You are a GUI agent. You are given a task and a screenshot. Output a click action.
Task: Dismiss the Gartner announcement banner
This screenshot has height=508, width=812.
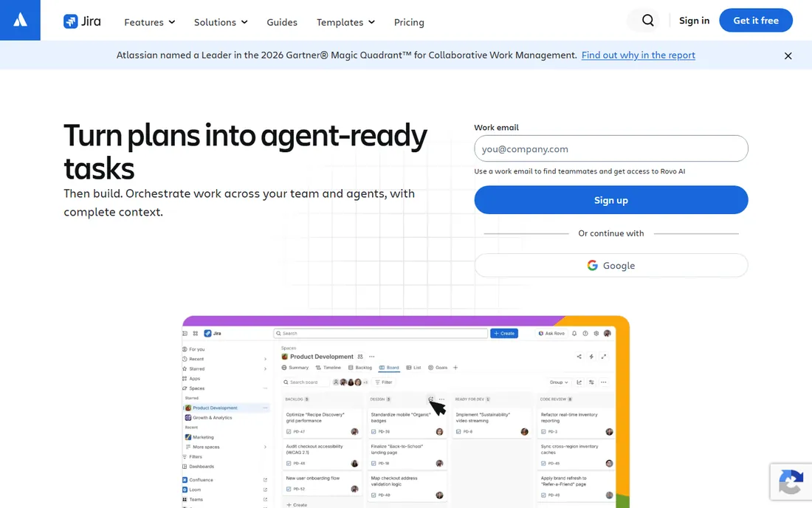point(788,55)
